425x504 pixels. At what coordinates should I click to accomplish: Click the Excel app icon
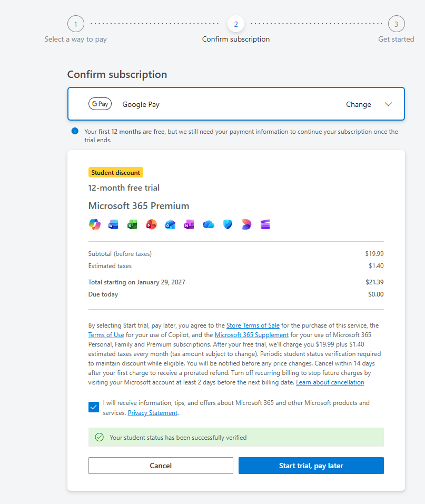coord(132,224)
